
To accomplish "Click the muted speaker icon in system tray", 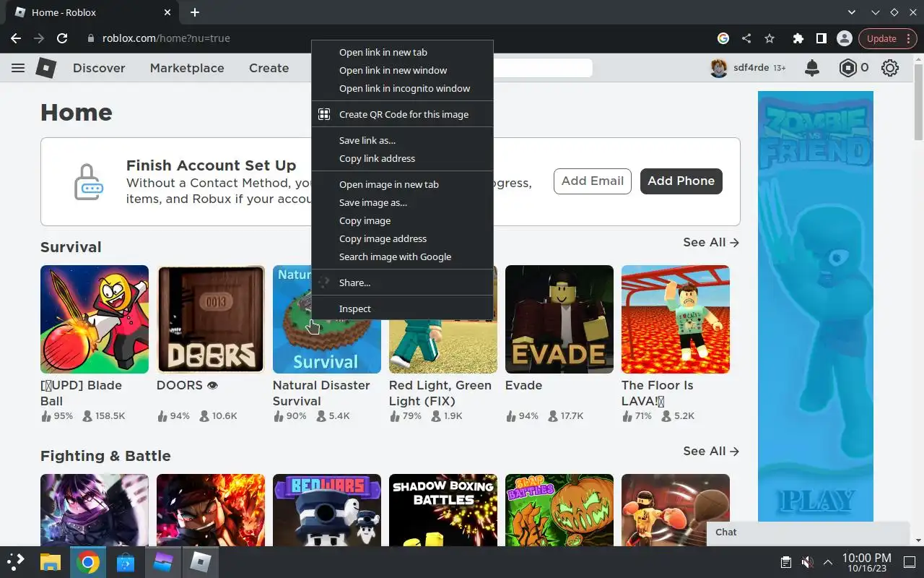I will click(808, 561).
